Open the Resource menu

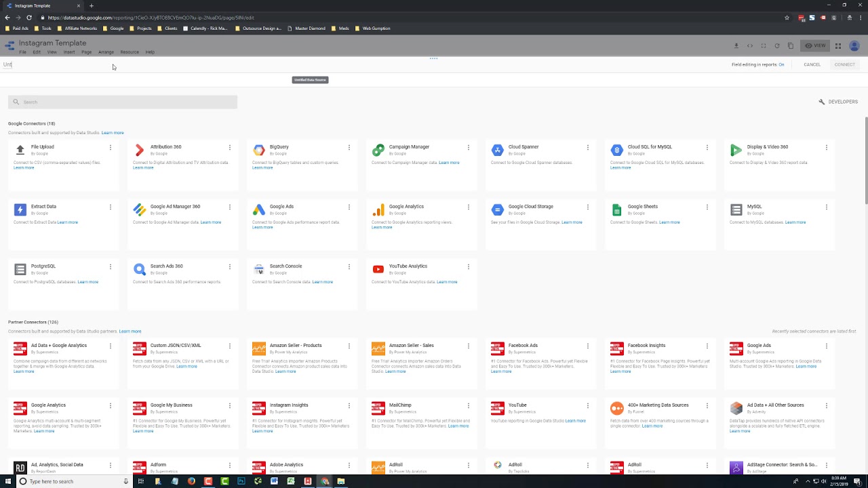130,52
